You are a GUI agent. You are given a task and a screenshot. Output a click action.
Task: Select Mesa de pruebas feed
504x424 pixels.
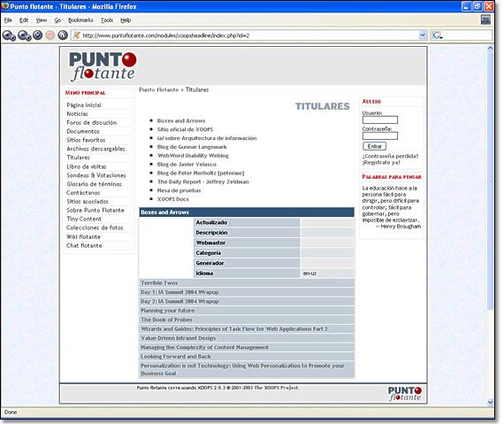[x=179, y=190]
